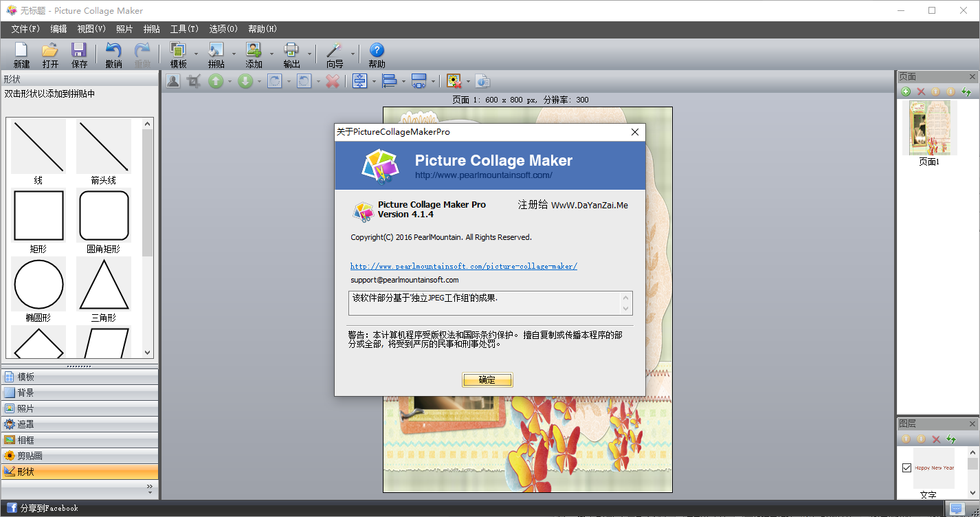The width and height of the screenshot is (980, 517).
Task: Click the page properties info icon
Action: pyautogui.click(x=483, y=81)
